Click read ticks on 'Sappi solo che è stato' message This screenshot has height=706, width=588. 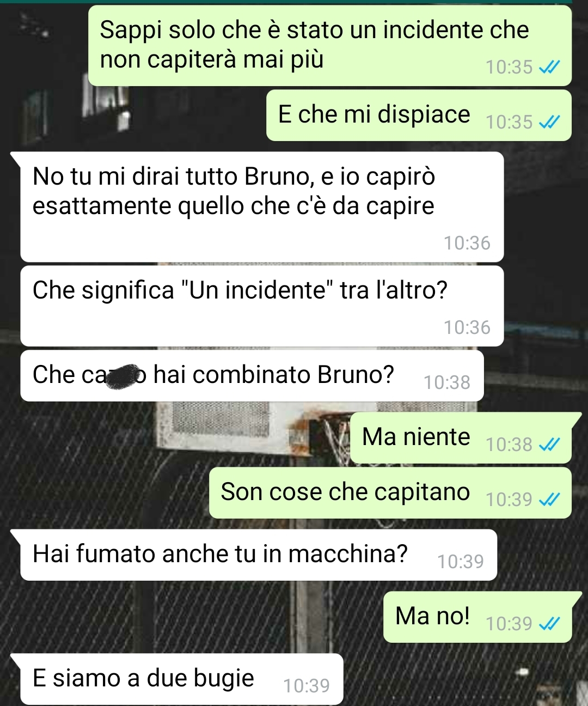tap(549, 68)
